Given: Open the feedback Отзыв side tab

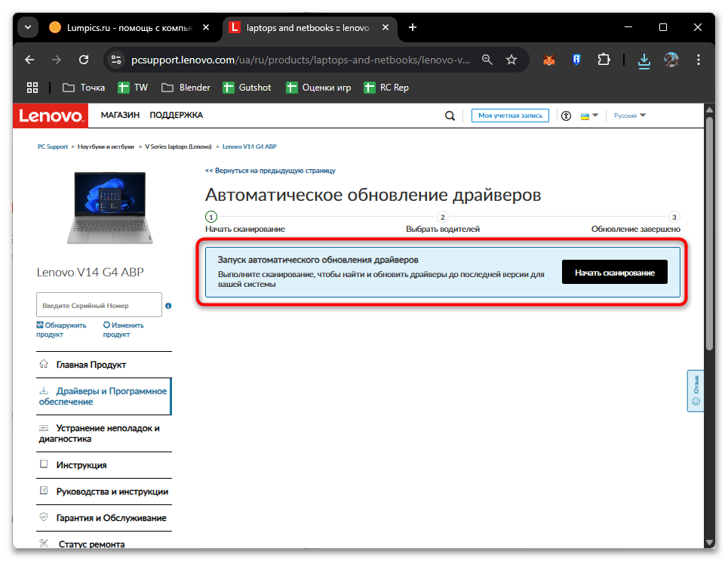Looking at the screenshot, I should click(696, 390).
